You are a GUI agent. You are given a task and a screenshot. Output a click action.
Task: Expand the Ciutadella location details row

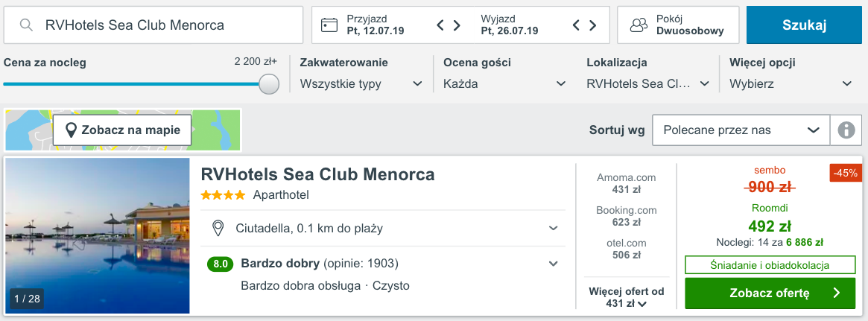383,228
